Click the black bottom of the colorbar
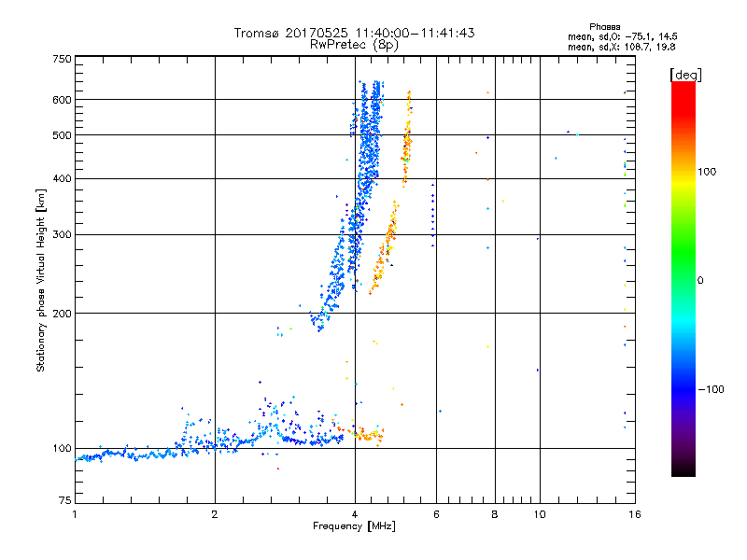This screenshot has height=560, width=747. (x=684, y=469)
